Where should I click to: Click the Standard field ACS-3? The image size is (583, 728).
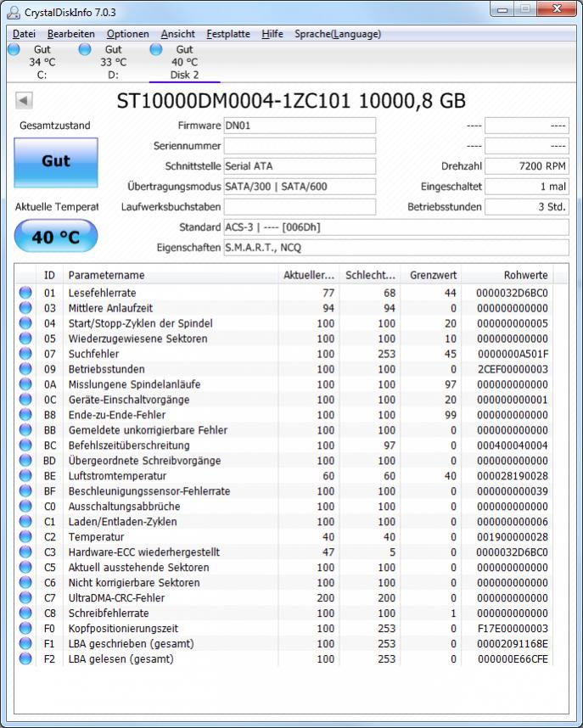(x=396, y=227)
